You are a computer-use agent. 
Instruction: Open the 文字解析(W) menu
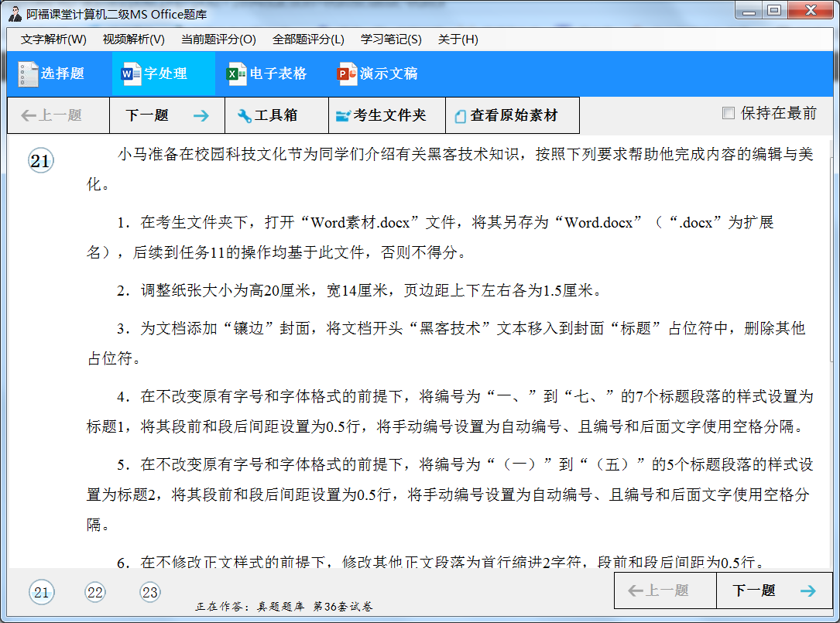coord(53,39)
